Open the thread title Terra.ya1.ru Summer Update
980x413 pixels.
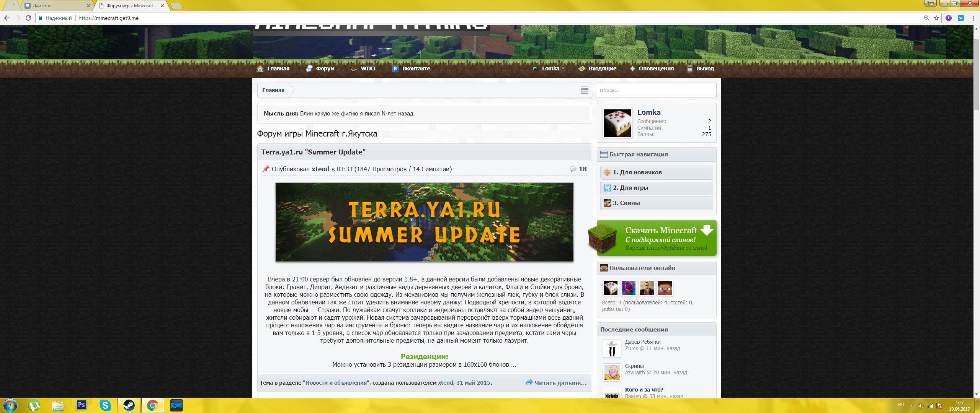[x=313, y=152]
